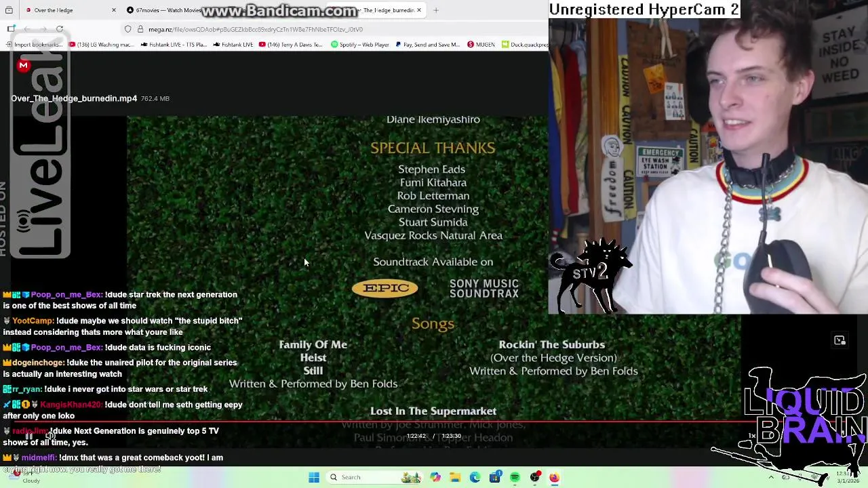Switch to Firefox on the taskbar

[555, 477]
